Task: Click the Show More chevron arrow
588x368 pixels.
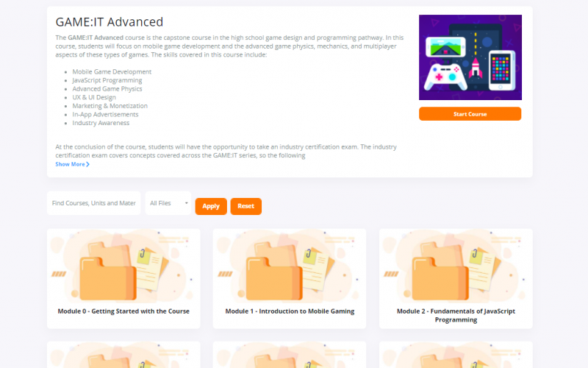Action: tap(87, 164)
